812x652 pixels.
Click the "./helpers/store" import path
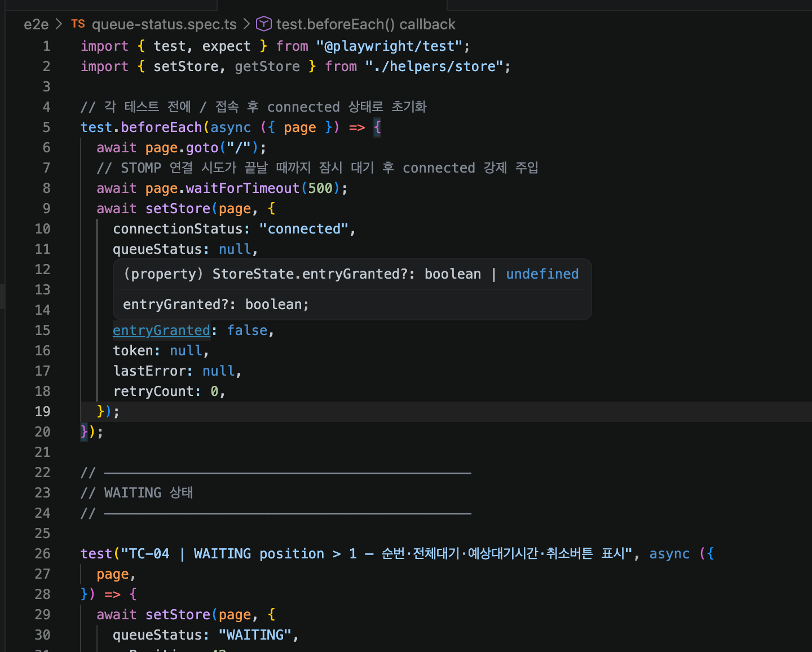pyautogui.click(x=434, y=67)
